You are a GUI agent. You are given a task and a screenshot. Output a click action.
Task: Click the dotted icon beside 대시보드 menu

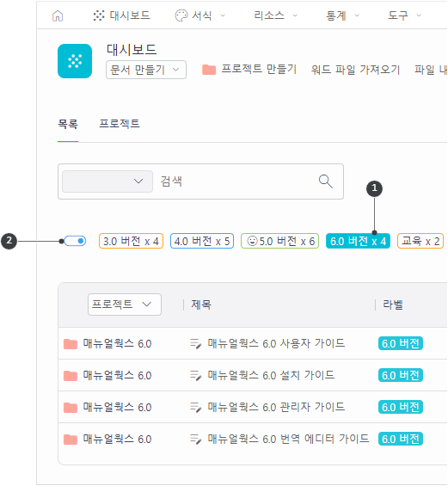click(x=99, y=15)
